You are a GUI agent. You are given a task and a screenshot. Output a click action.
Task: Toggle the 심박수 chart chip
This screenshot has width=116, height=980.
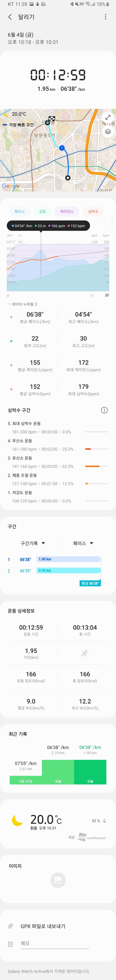click(x=93, y=212)
